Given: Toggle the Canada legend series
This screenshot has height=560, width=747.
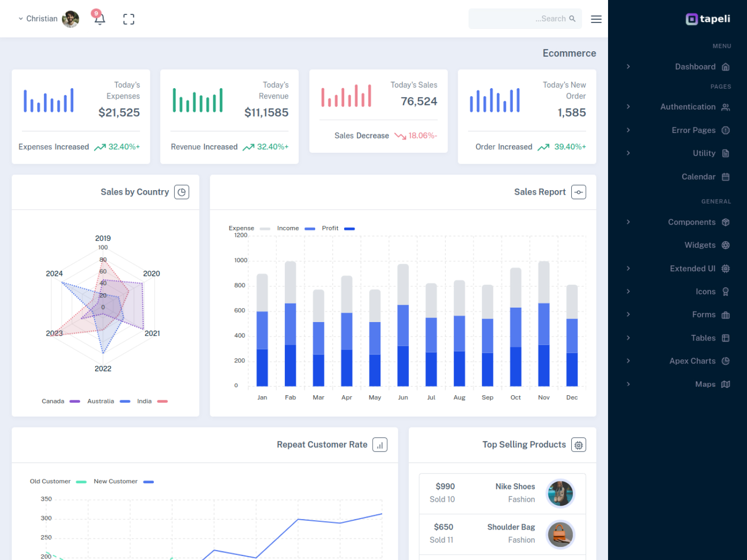Looking at the screenshot, I should [61, 401].
